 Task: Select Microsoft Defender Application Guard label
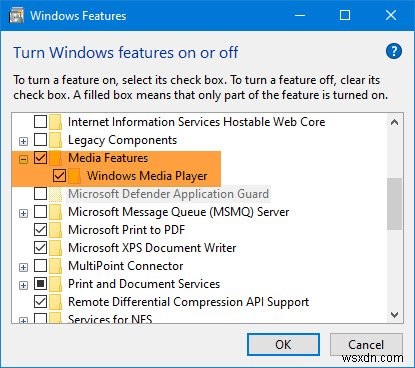(168, 194)
